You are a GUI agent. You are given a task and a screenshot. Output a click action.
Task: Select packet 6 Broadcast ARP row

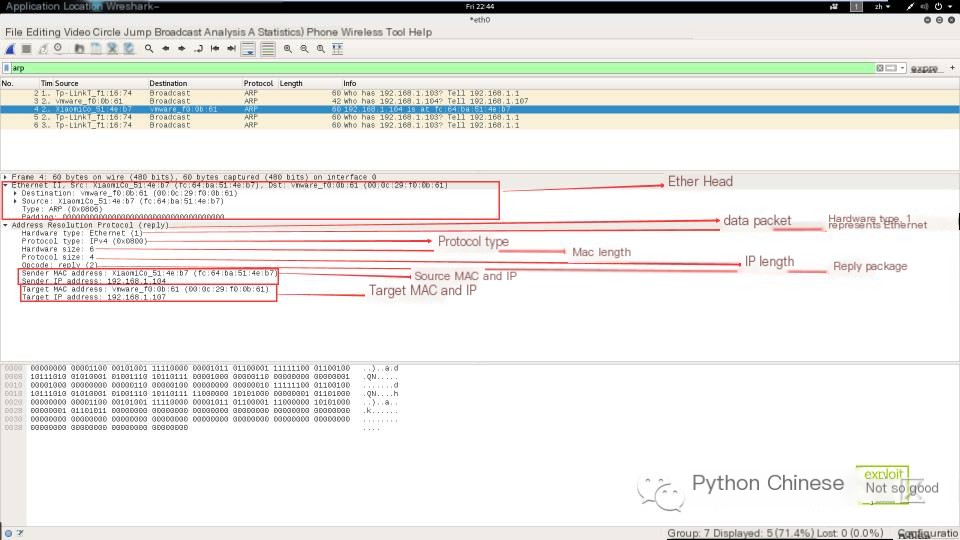coord(479,125)
